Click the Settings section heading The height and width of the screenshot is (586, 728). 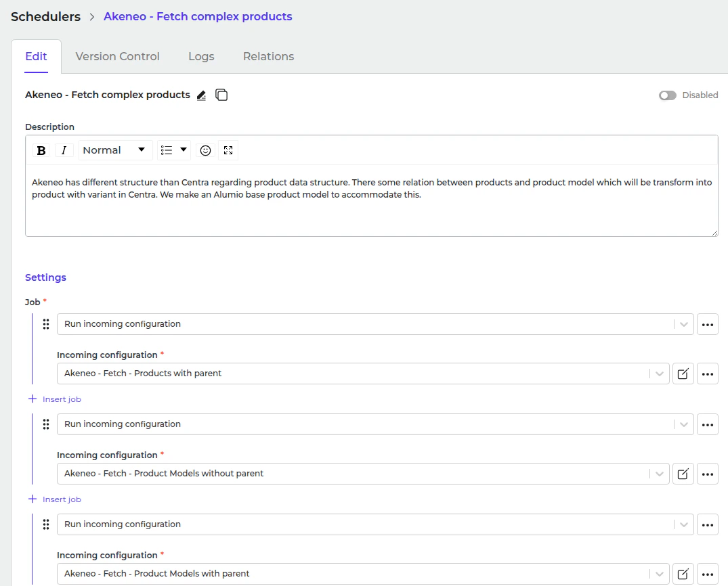(x=45, y=277)
